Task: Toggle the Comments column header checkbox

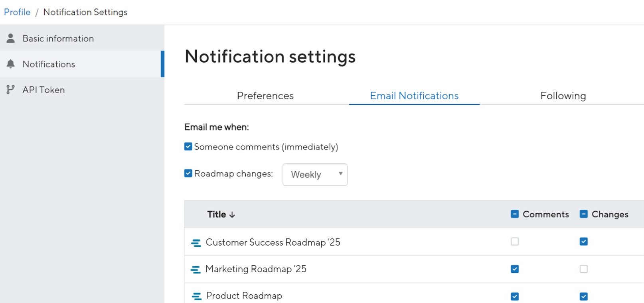Action: pyautogui.click(x=515, y=214)
